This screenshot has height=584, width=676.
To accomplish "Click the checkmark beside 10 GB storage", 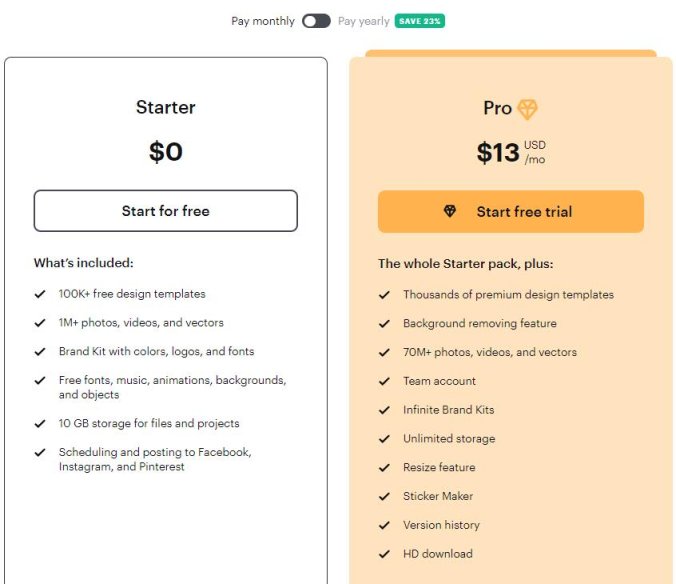I will (x=40, y=424).
